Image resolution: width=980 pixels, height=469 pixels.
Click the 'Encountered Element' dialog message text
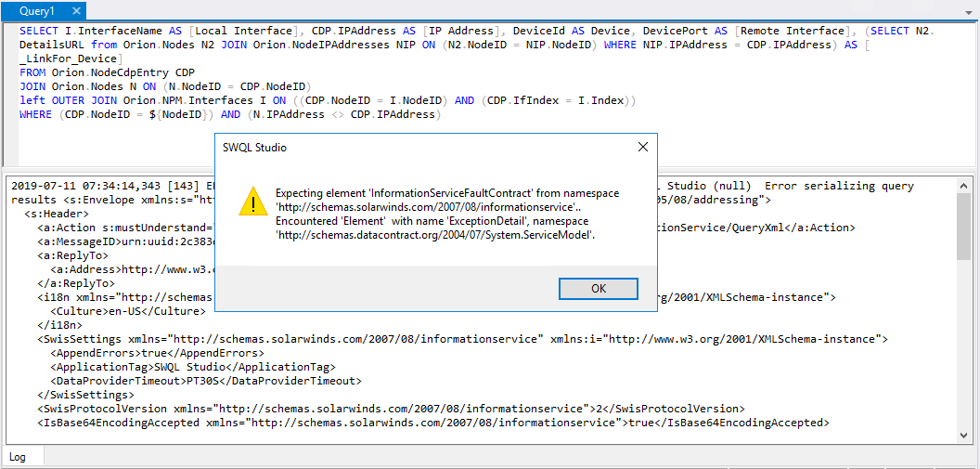point(435,228)
